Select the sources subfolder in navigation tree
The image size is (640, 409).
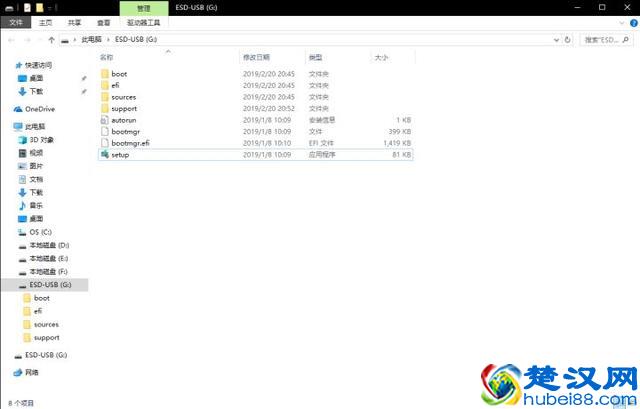pyautogui.click(x=46, y=324)
